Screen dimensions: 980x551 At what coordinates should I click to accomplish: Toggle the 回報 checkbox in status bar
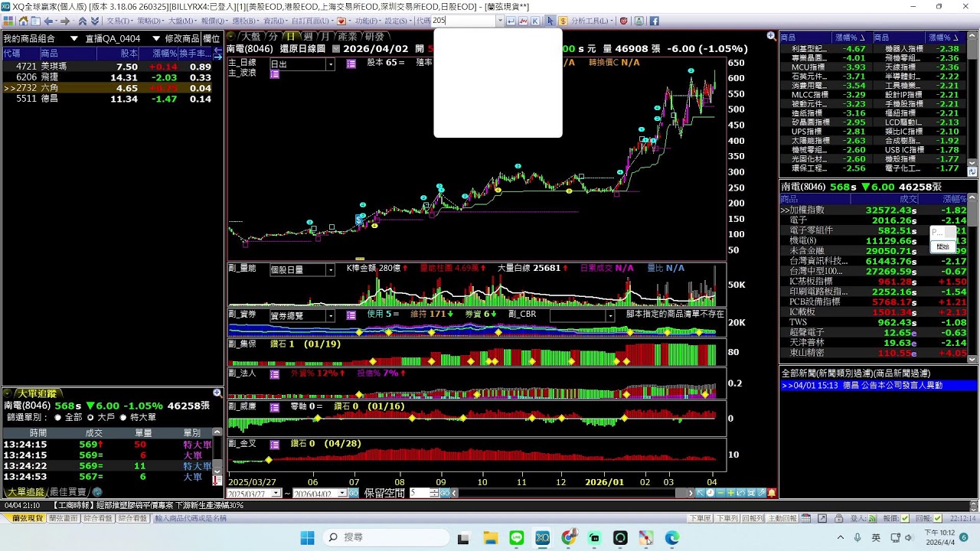coord(938,518)
